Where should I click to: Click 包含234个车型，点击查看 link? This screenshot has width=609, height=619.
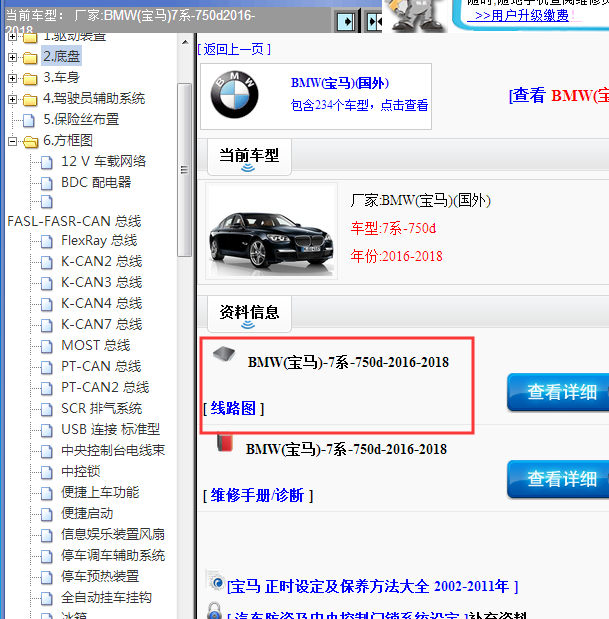359,105
